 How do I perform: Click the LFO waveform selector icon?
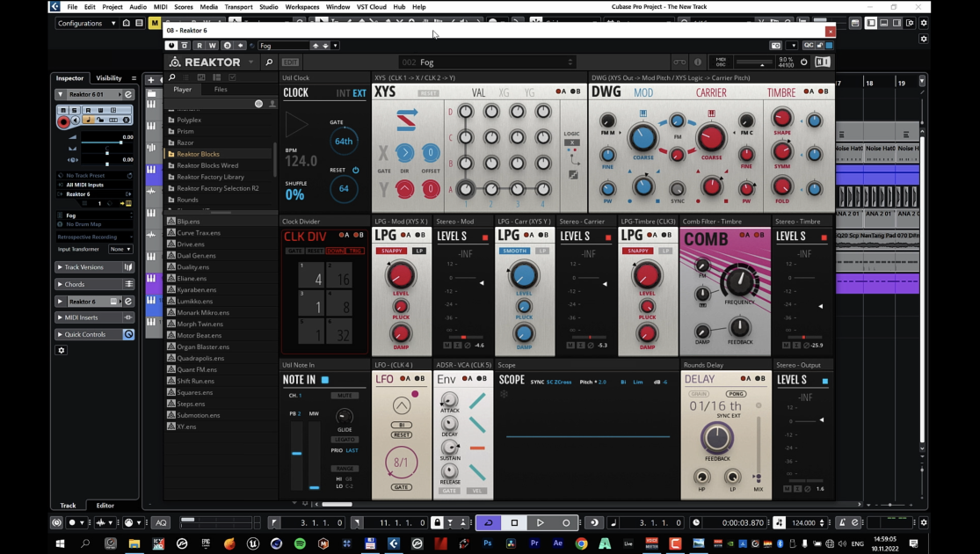(402, 405)
